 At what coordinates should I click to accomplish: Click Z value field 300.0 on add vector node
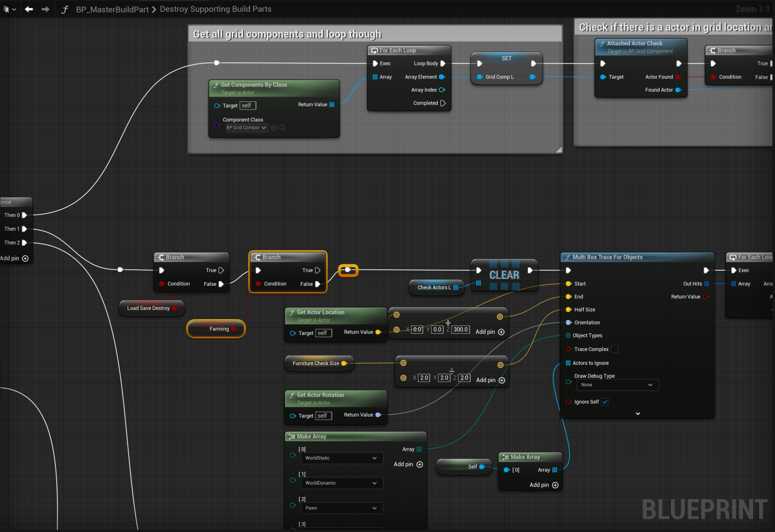(460, 330)
